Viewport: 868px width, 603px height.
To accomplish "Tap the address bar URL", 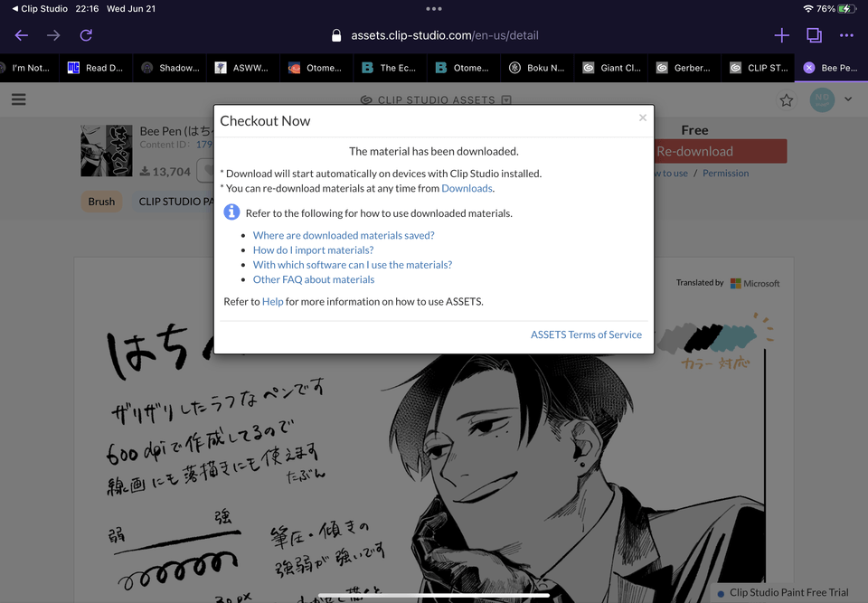I will tap(445, 35).
